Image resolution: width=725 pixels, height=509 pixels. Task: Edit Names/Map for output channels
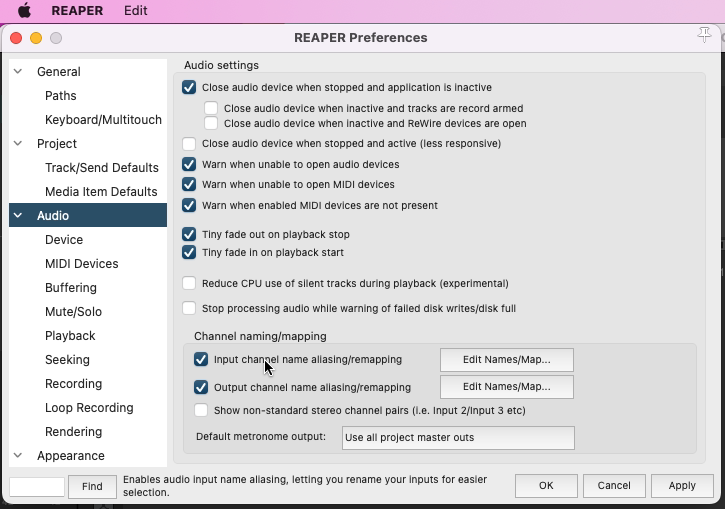[507, 387]
